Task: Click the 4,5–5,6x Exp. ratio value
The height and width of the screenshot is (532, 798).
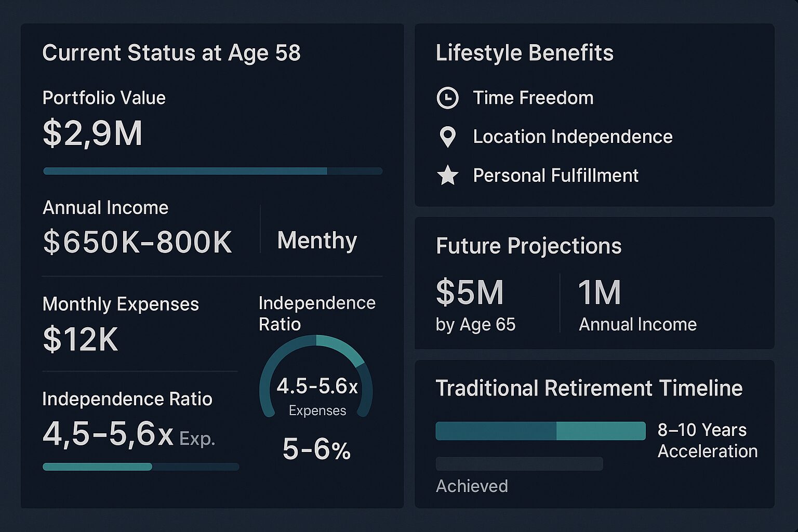Action: coord(128,434)
